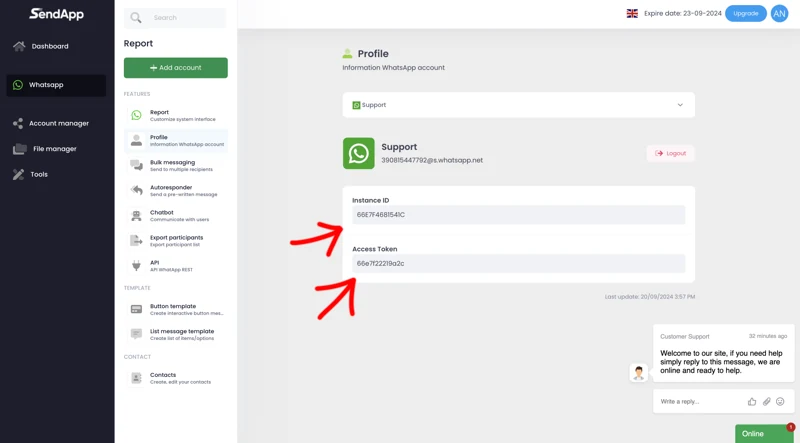The height and width of the screenshot is (443, 800).
Task: Click the Button template icon
Action: click(x=136, y=309)
